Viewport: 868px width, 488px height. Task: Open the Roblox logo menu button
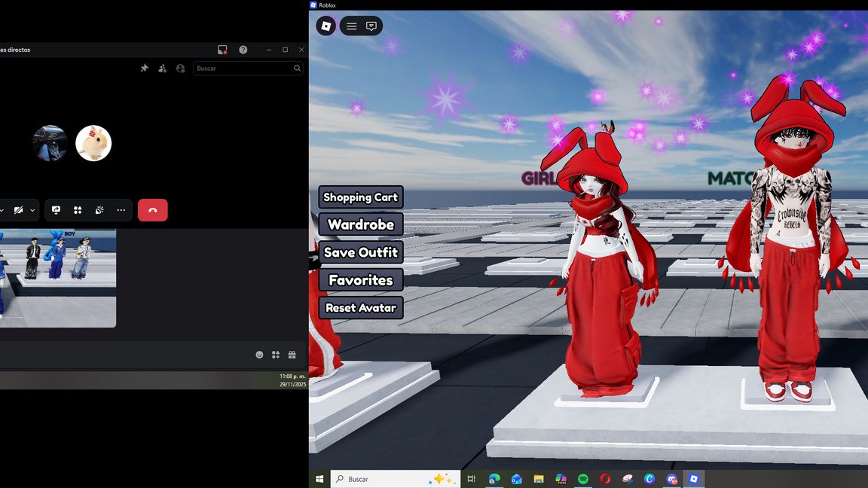tap(326, 26)
